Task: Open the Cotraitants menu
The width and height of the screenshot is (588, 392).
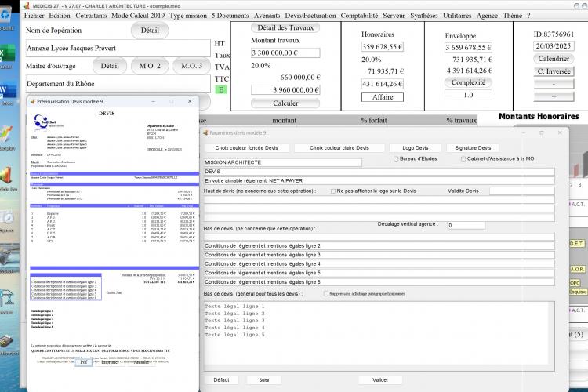Action: pyautogui.click(x=91, y=16)
